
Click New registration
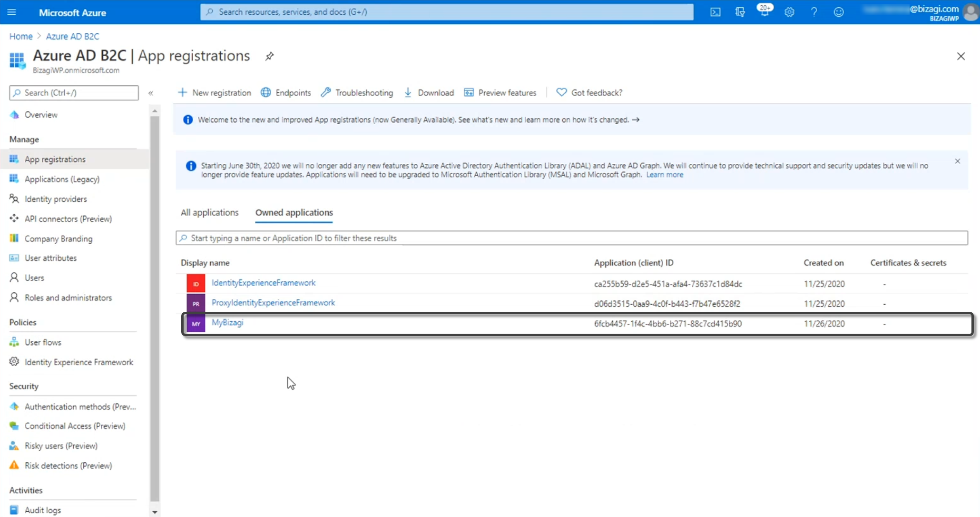click(215, 93)
